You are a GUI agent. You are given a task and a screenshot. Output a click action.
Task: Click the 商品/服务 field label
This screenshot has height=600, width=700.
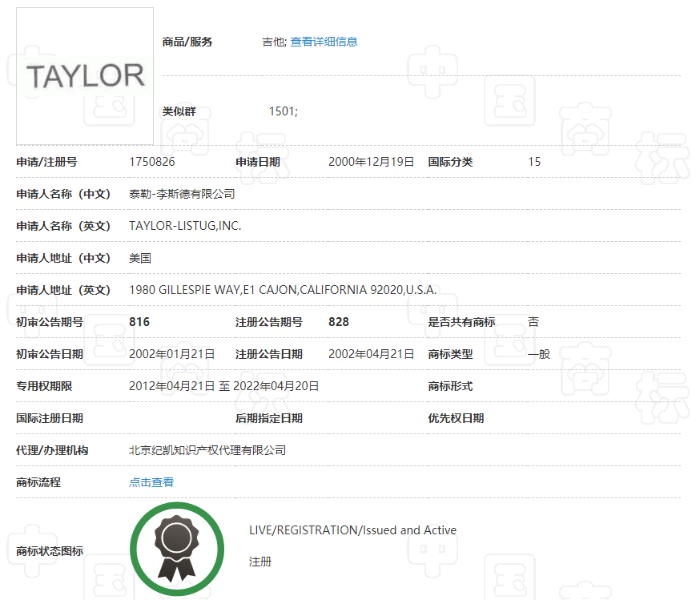coord(187,42)
